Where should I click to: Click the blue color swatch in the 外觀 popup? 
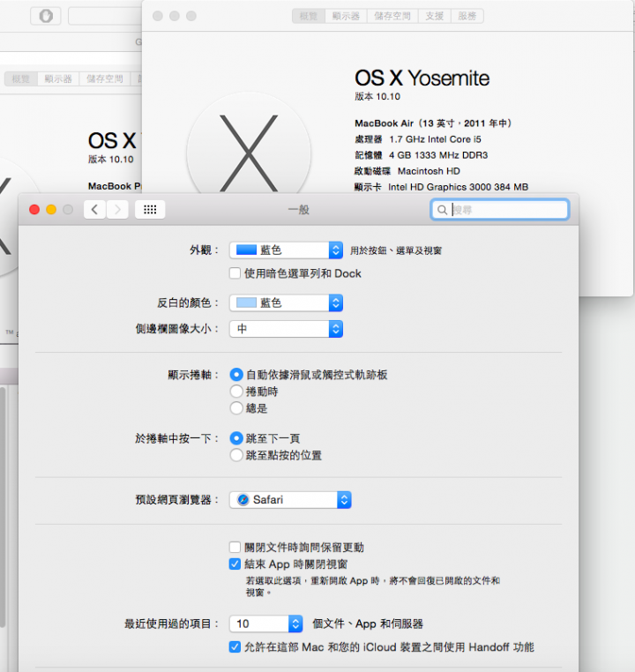click(246, 250)
